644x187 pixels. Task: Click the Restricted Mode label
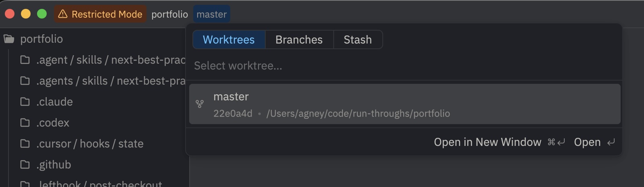(107, 14)
